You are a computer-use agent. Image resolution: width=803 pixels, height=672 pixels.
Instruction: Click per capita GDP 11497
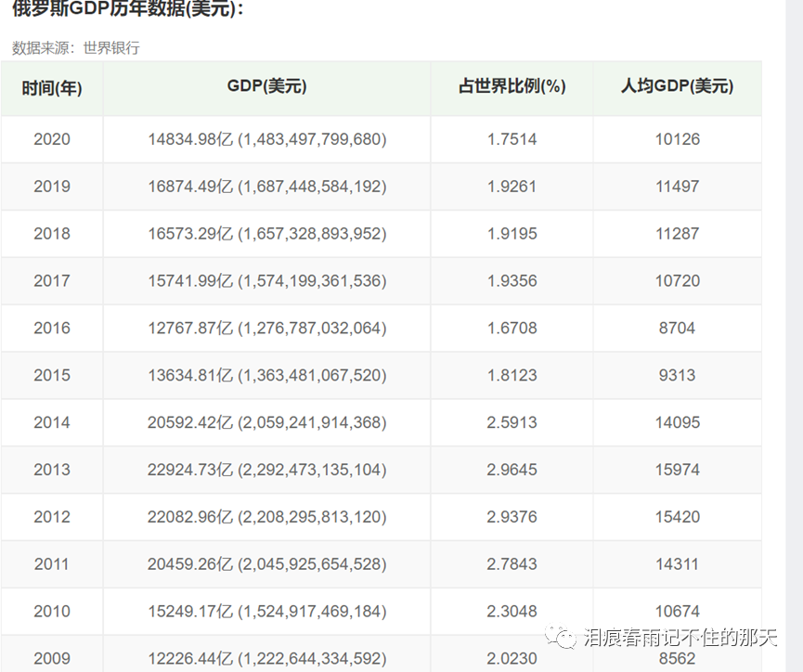678,187
